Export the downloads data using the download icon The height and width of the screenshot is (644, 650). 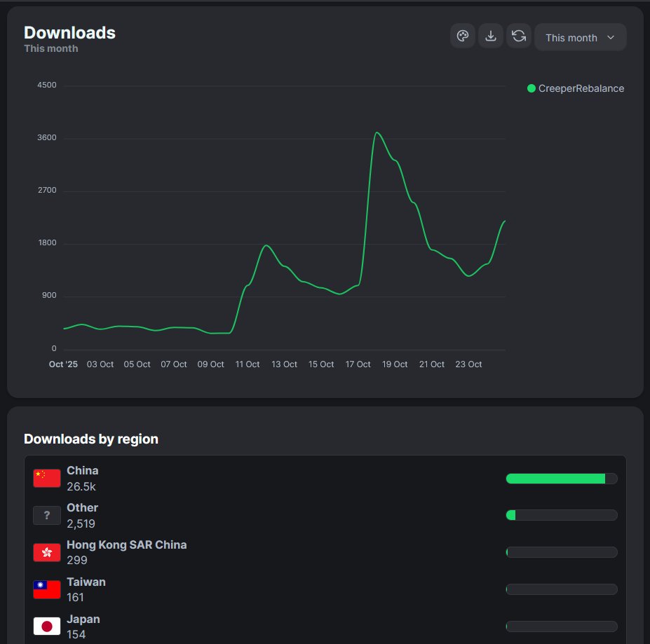point(490,36)
